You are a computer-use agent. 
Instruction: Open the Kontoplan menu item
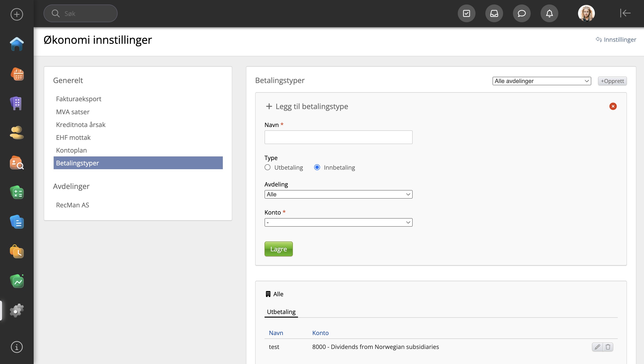71,150
